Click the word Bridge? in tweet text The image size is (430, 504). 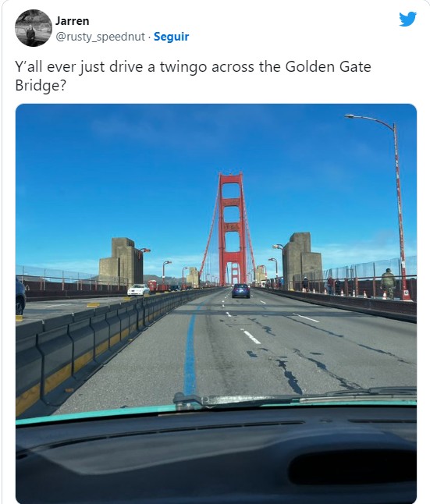(41, 86)
